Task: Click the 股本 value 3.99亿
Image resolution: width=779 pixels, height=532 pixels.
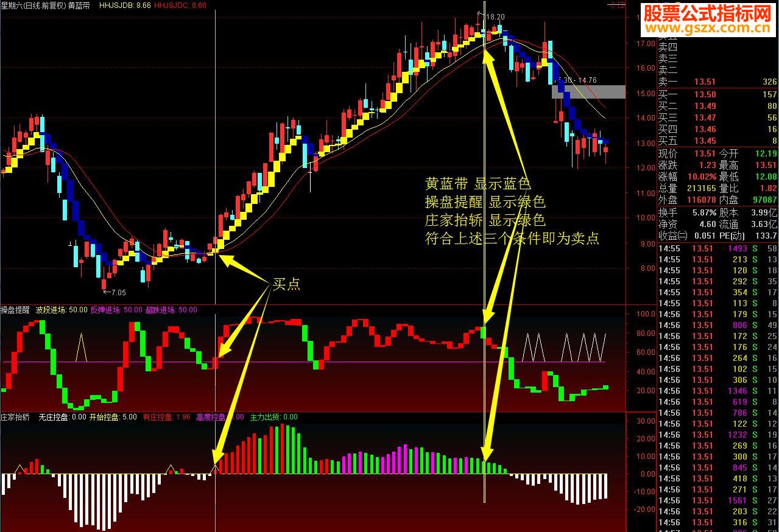Action: point(764,212)
